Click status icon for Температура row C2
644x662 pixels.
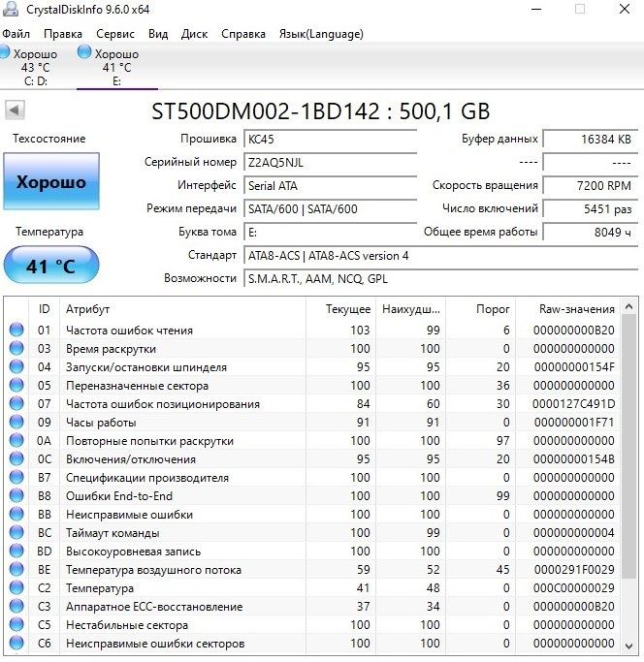(x=16, y=587)
